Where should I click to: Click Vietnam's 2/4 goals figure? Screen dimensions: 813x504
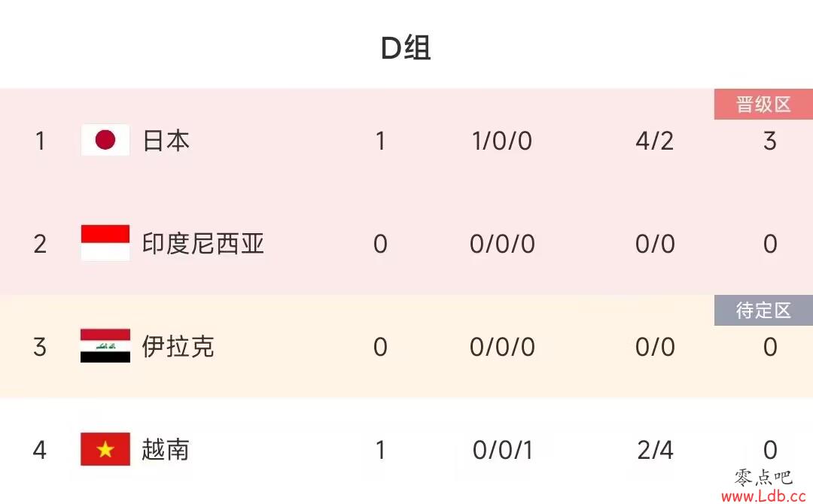tap(656, 450)
